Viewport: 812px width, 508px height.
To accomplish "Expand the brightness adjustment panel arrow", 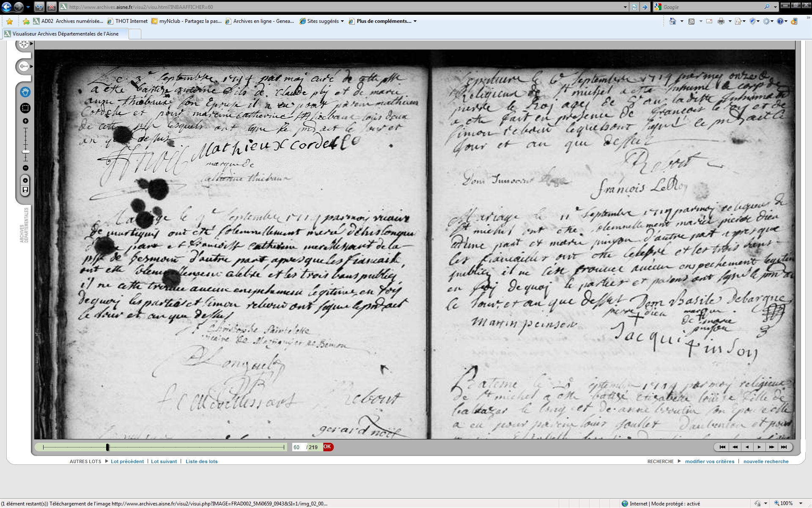I will tap(31, 66).
